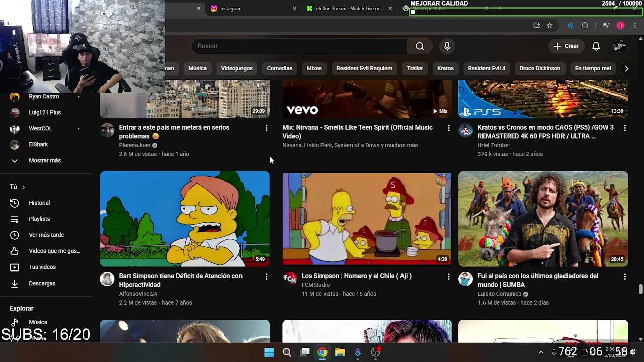The width and height of the screenshot is (644, 362).
Task: Open the Chrome extensions puzzle icon
Action: 585,25
